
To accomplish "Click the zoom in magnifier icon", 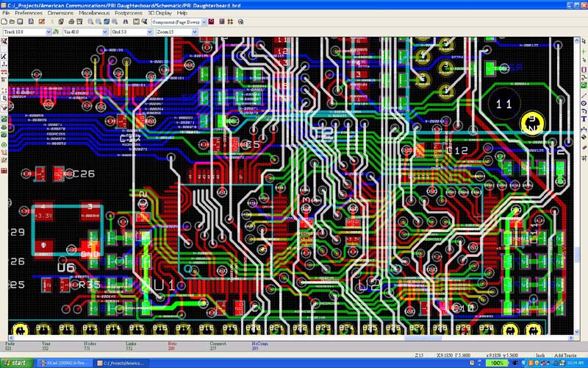I will (90, 22).
